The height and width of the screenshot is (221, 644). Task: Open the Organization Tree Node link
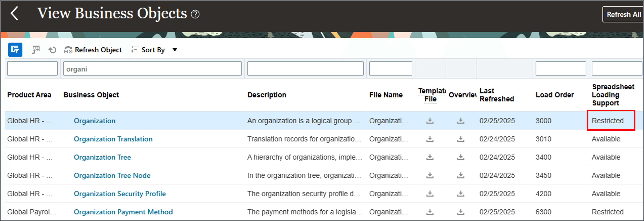112,176
